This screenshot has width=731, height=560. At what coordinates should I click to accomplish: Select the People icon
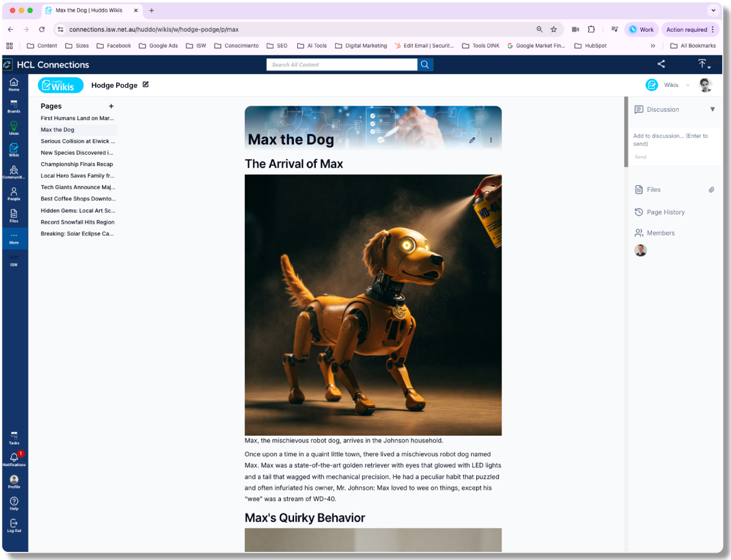click(14, 194)
